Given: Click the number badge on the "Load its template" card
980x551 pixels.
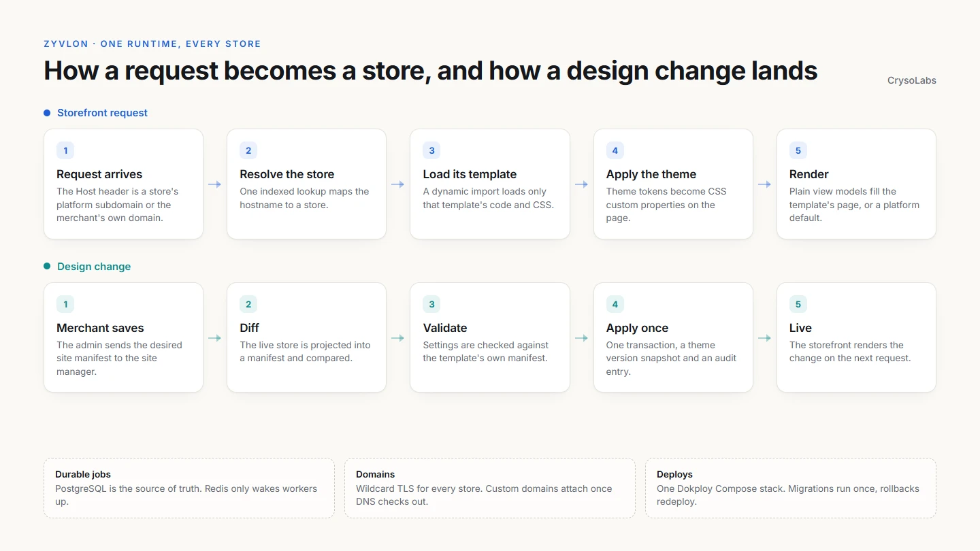Looking at the screenshot, I should (x=431, y=150).
